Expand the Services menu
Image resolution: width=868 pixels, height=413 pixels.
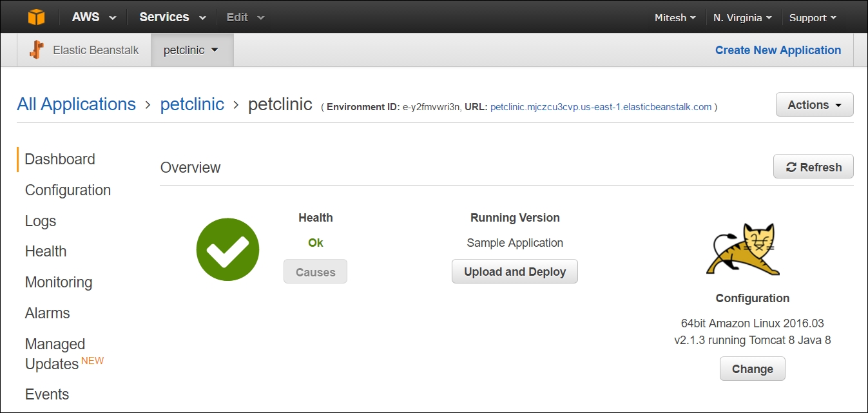(173, 17)
